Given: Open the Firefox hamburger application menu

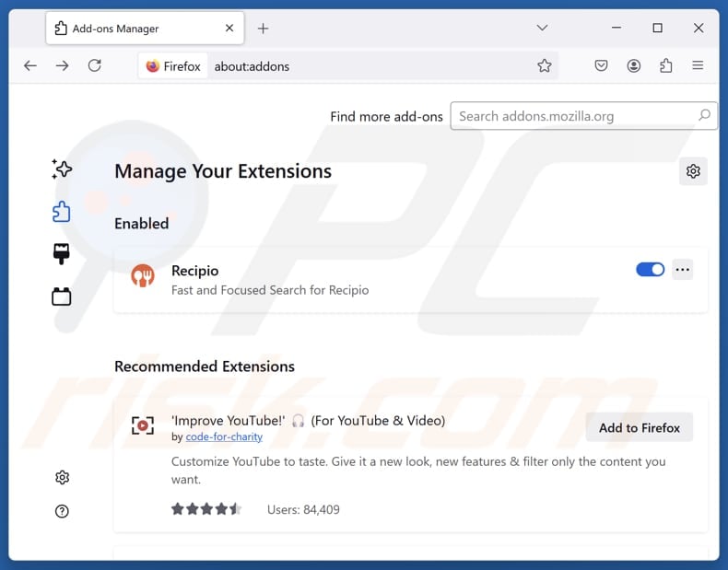Looking at the screenshot, I should click(x=698, y=65).
